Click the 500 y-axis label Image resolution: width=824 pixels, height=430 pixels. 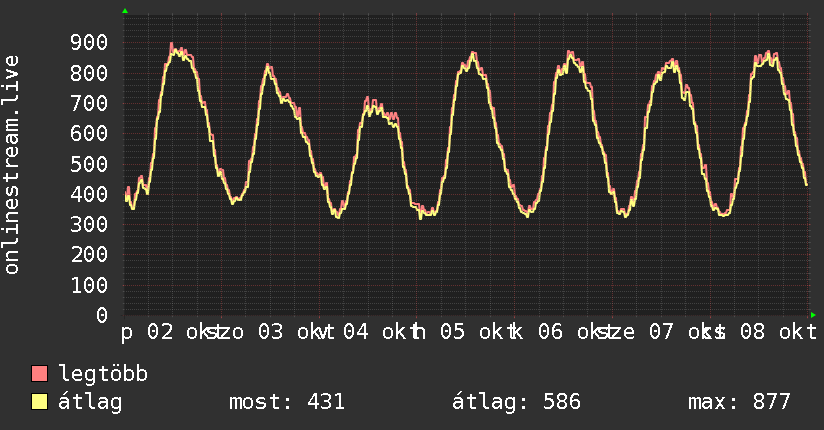tap(89, 164)
